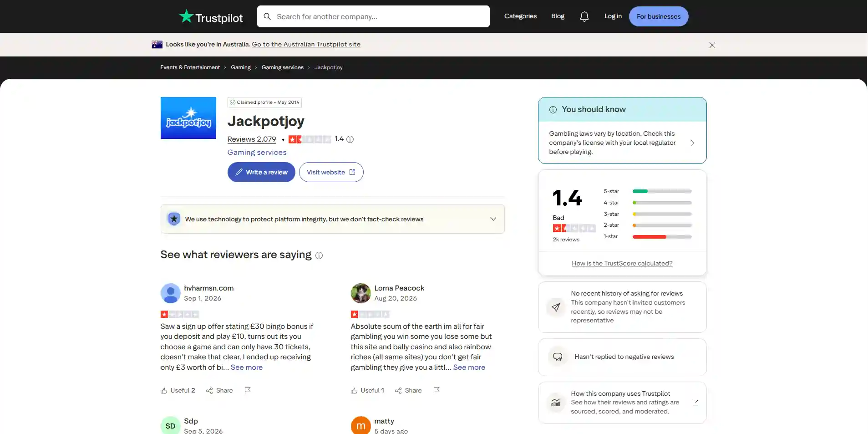Open the Gaming breadcrumb
Image resolution: width=868 pixels, height=434 pixels.
240,67
